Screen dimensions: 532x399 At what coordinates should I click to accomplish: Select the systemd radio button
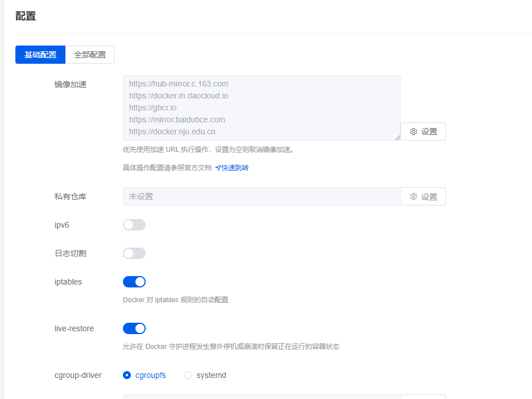(x=188, y=375)
